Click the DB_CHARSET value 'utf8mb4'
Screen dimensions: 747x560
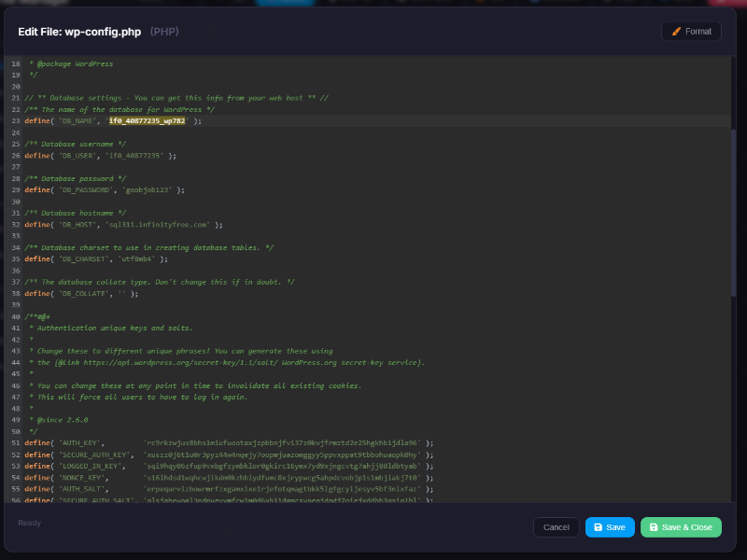tap(134, 259)
